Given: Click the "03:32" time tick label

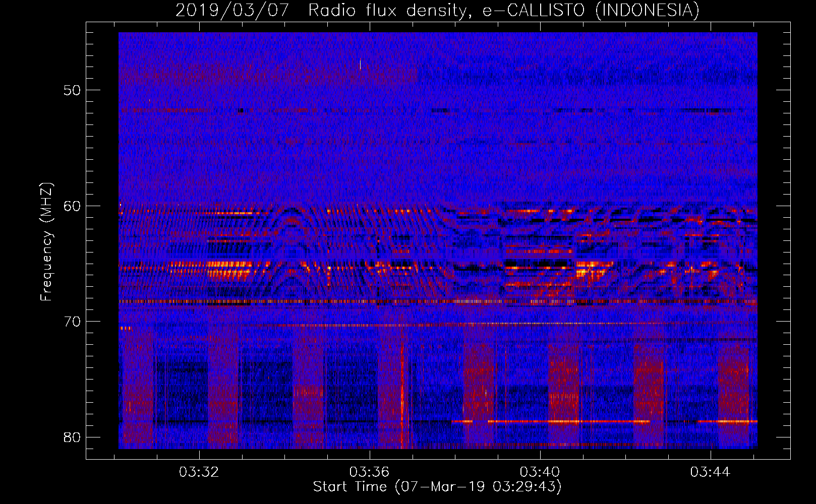Looking at the screenshot, I should click(199, 472).
